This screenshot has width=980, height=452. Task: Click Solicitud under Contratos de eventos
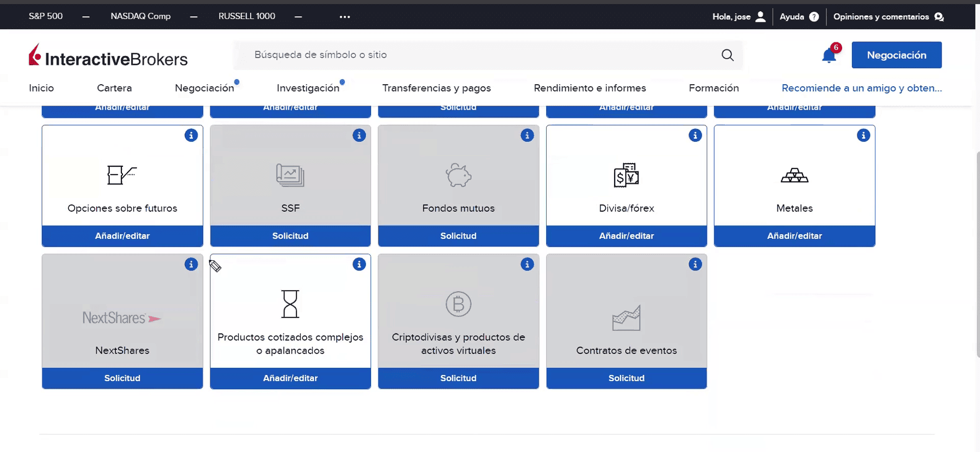click(626, 378)
